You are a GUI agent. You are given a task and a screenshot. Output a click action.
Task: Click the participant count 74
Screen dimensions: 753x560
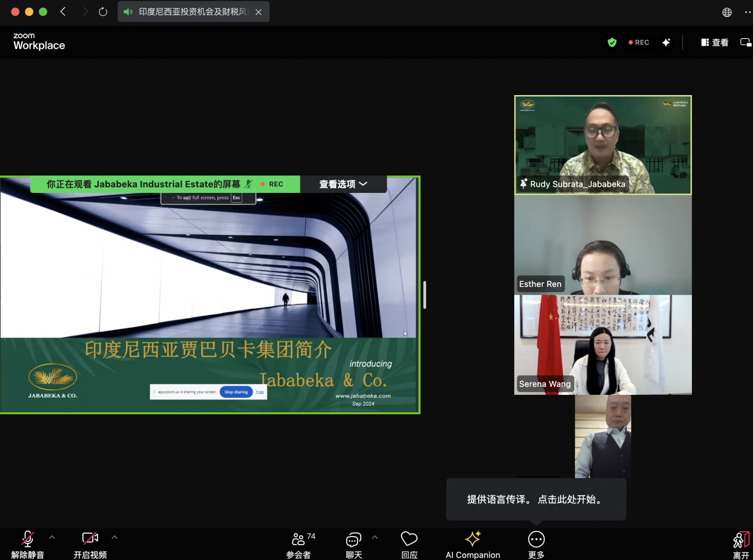click(311, 536)
